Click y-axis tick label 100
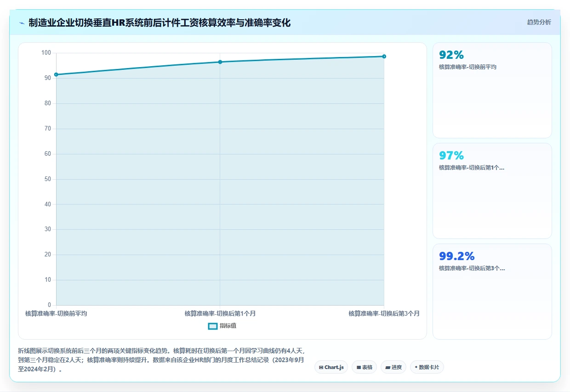The height and width of the screenshot is (392, 570). tap(46, 53)
